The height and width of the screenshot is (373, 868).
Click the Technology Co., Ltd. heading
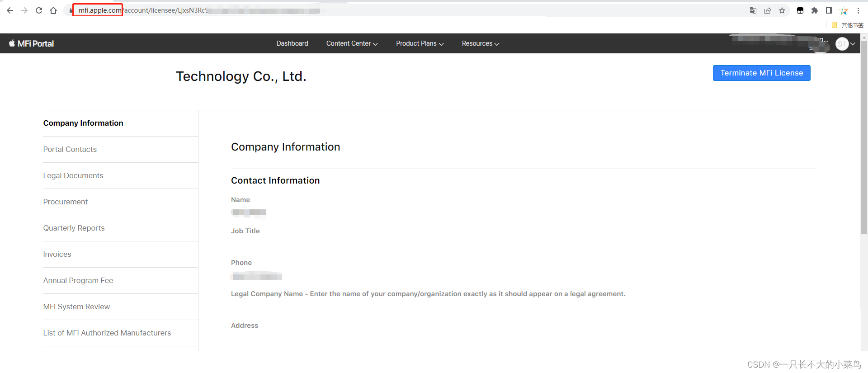(x=241, y=76)
